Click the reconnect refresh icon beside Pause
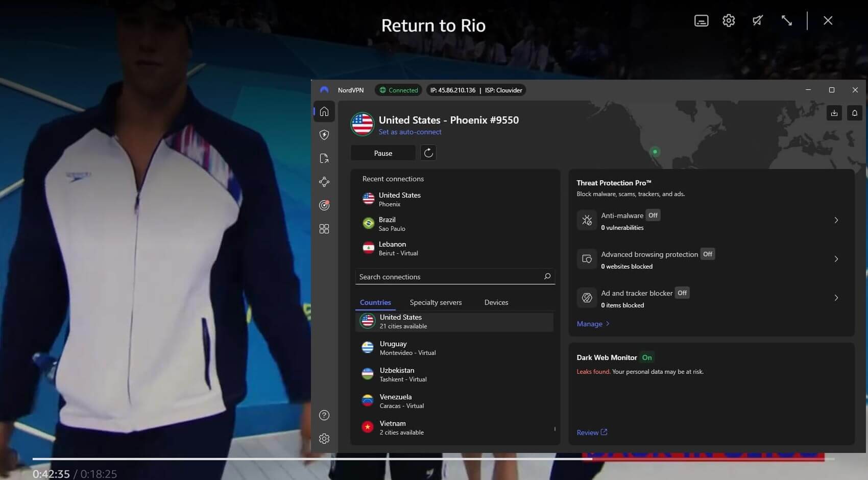This screenshot has height=480, width=868. pos(428,153)
